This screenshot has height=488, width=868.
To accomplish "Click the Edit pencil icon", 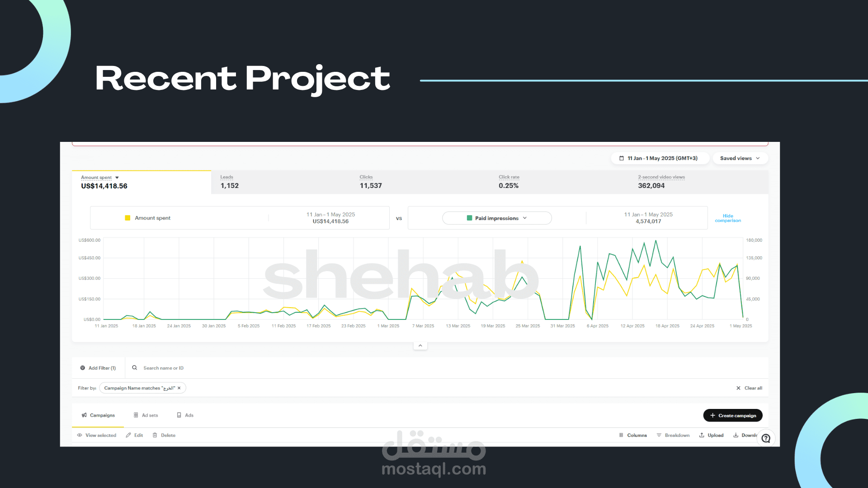I will click(x=128, y=435).
